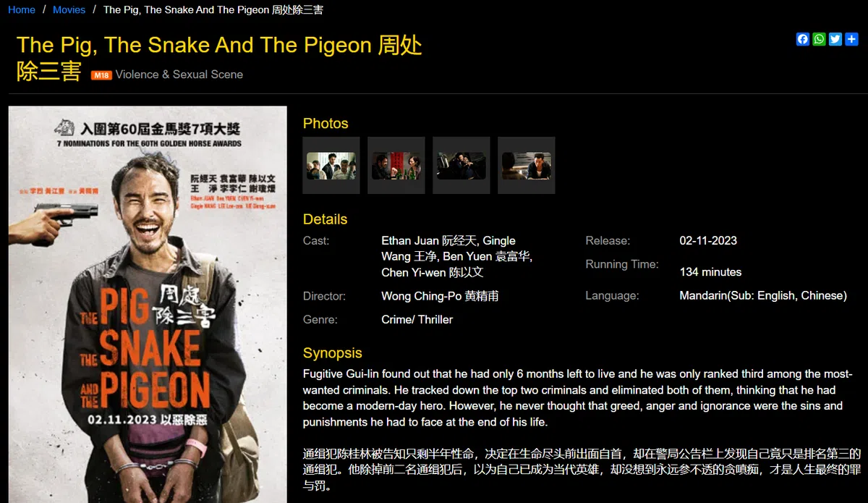
Task: Select the Photos section heading
Action: 325,123
